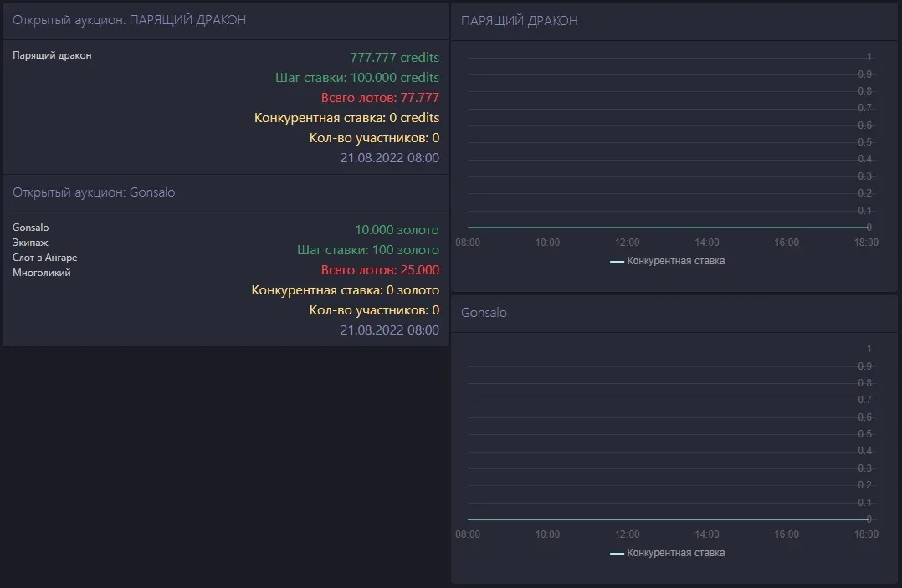Screen dimensions: 902x588
Task: Click 12:00 time label on Gonsalo chart
Action: pos(627,534)
